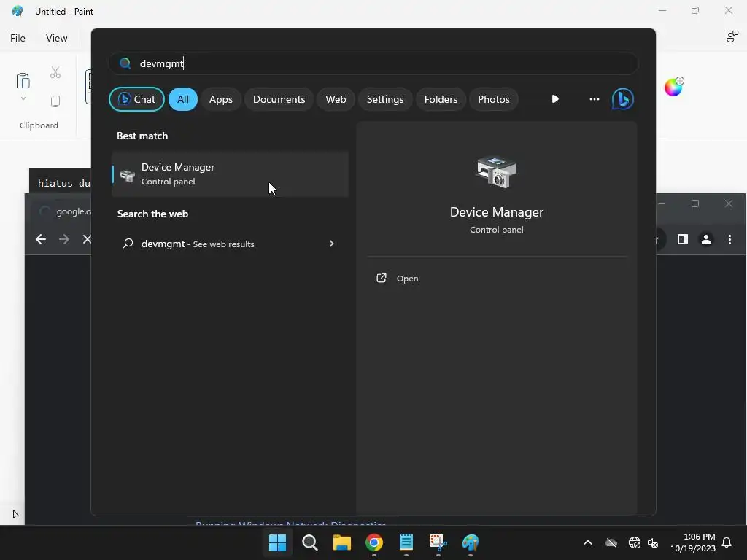
Task: Click the Paste clipboard icon in Paint
Action: pos(23,80)
